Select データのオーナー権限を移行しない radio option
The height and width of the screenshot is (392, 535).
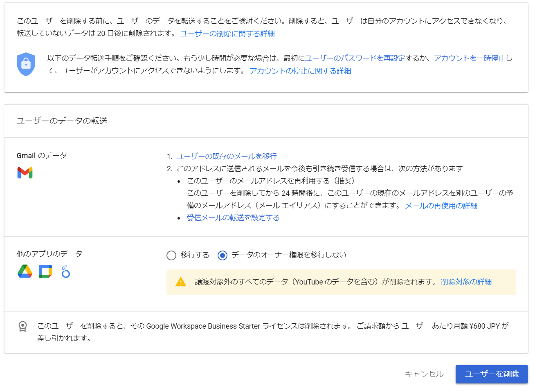[x=223, y=255]
